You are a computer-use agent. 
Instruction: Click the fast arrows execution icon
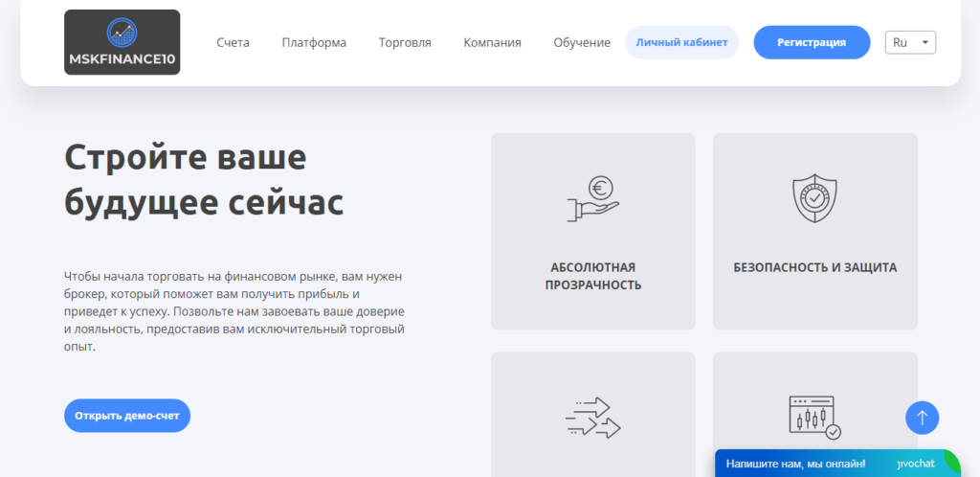pos(592,417)
